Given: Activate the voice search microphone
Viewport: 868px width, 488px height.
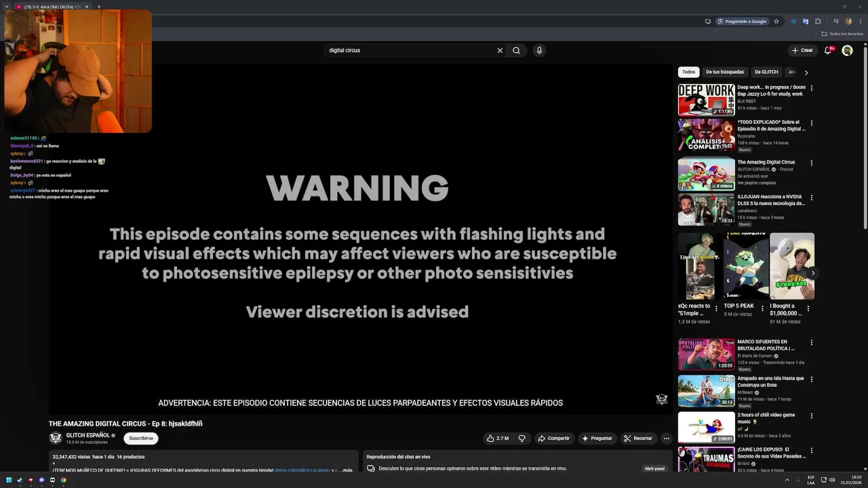Looking at the screenshot, I should coord(539,50).
